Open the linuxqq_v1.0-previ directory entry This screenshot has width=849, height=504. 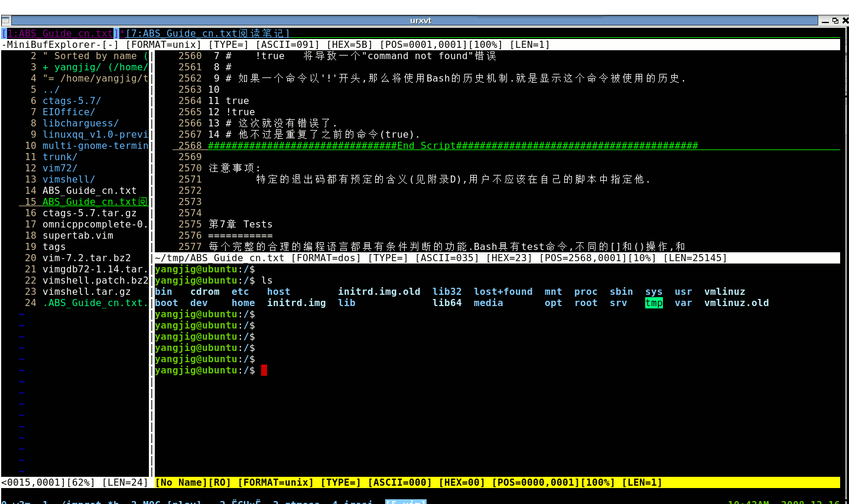95,134
